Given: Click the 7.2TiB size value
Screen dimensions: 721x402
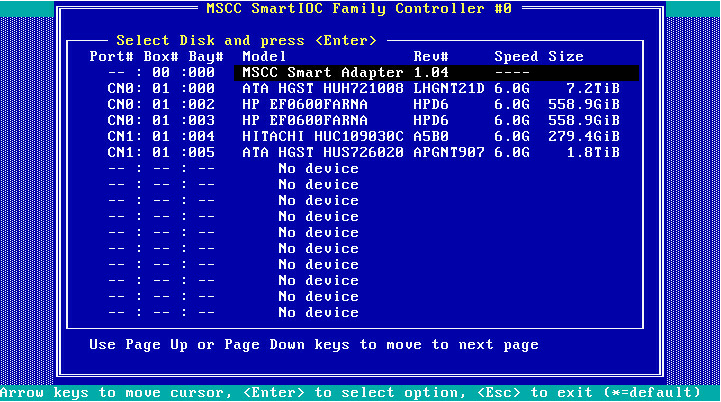Looking at the screenshot, I should (x=593, y=88).
